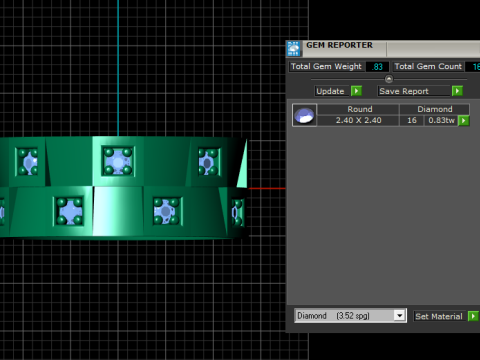The height and width of the screenshot is (360, 480).
Task: Select the round gem thumbnail in the report
Action: click(x=304, y=115)
